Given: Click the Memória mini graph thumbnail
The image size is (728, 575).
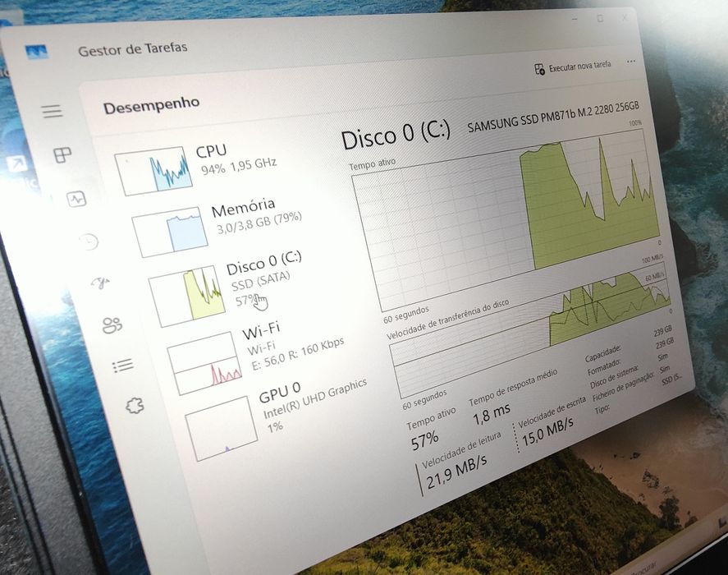Looking at the screenshot, I should 169,232.
